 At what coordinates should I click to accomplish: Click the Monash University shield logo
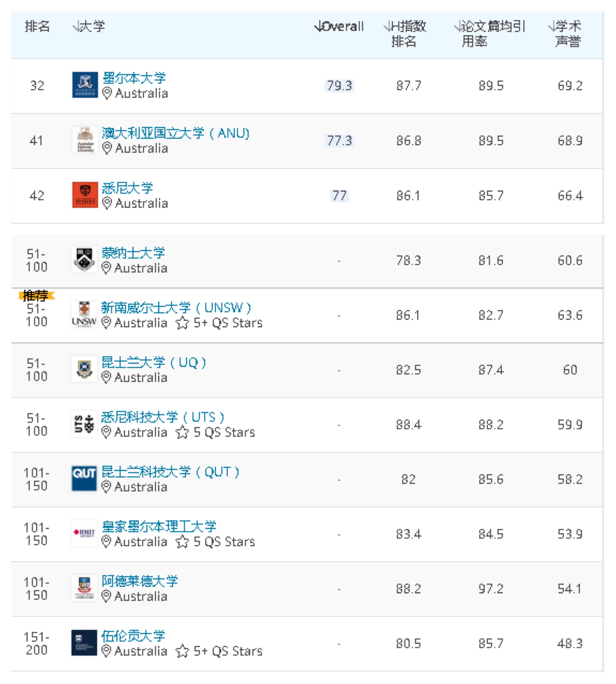[84, 260]
